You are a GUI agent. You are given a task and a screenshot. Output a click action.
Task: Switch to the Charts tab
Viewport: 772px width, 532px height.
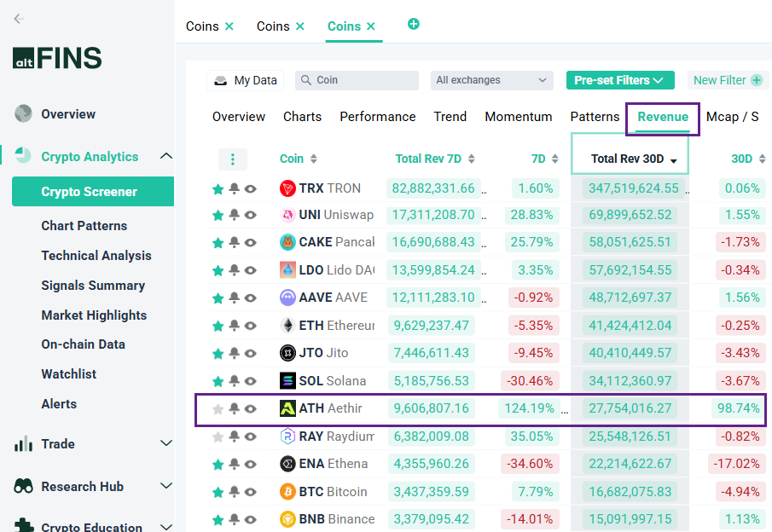click(302, 117)
